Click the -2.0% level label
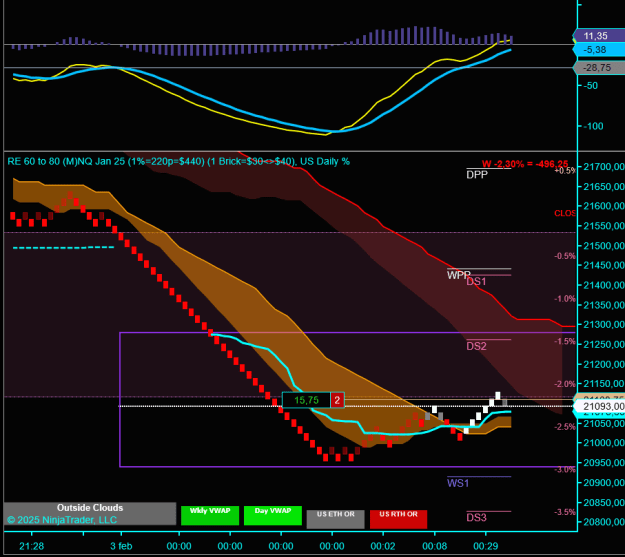Image resolution: width=625 pixels, height=557 pixels. coord(565,384)
